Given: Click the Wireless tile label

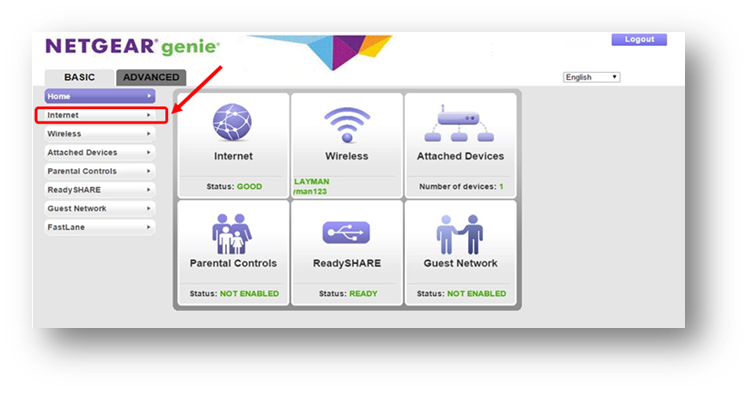Looking at the screenshot, I should pos(347,156).
